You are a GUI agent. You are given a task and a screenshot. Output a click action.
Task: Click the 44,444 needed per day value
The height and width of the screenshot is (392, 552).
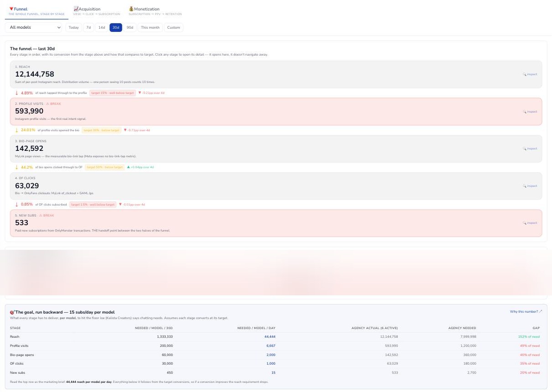(x=270, y=336)
